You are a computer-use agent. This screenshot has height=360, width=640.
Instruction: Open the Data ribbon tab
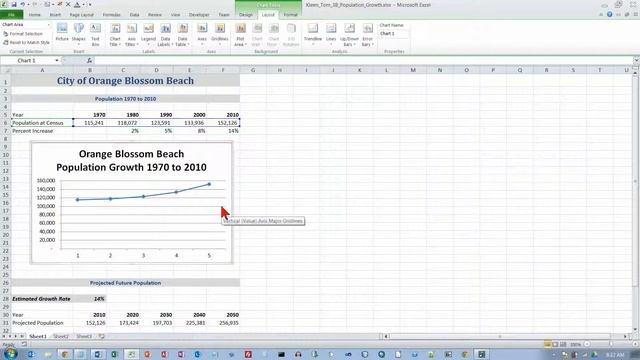point(134,15)
